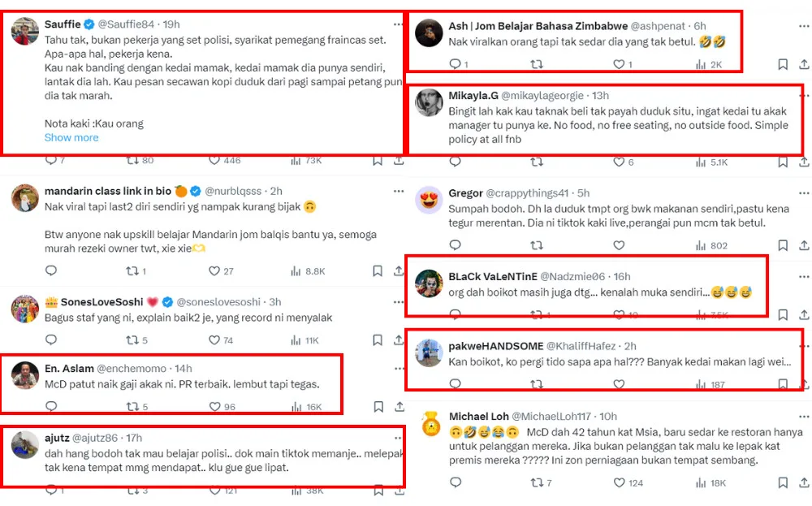This screenshot has height=506, width=812.
Task: Open more options for Gregor's tweet
Action: pyautogui.click(x=801, y=192)
